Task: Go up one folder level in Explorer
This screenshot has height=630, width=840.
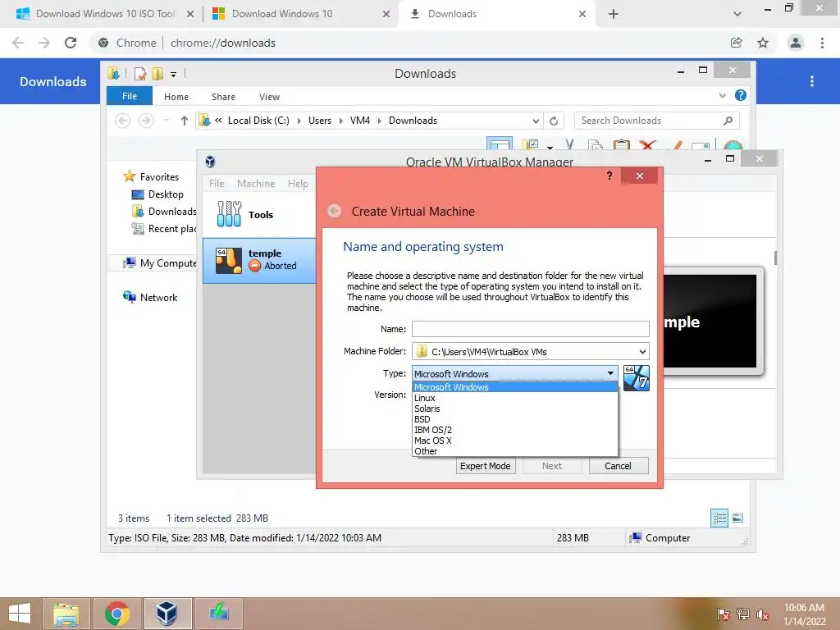Action: [x=185, y=121]
